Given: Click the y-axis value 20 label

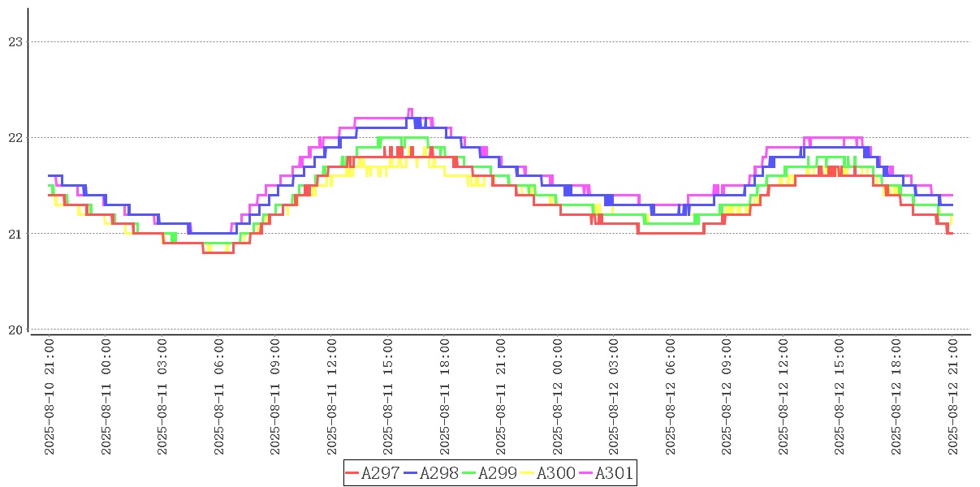Looking at the screenshot, I should [15, 330].
